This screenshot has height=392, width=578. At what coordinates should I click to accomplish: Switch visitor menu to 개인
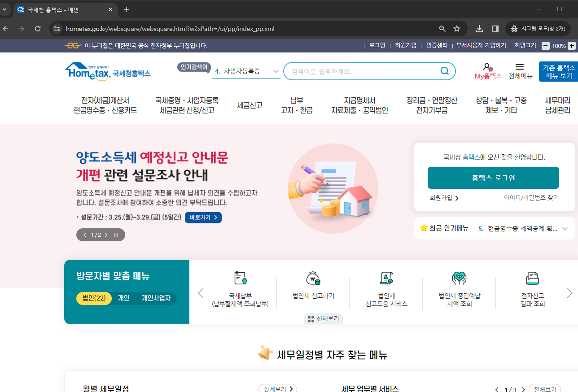tap(124, 298)
